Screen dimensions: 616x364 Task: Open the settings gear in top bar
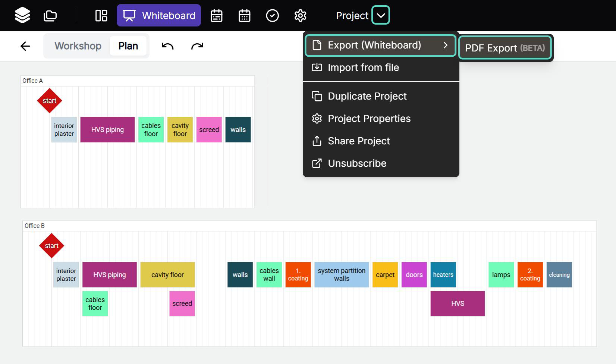coord(300,16)
